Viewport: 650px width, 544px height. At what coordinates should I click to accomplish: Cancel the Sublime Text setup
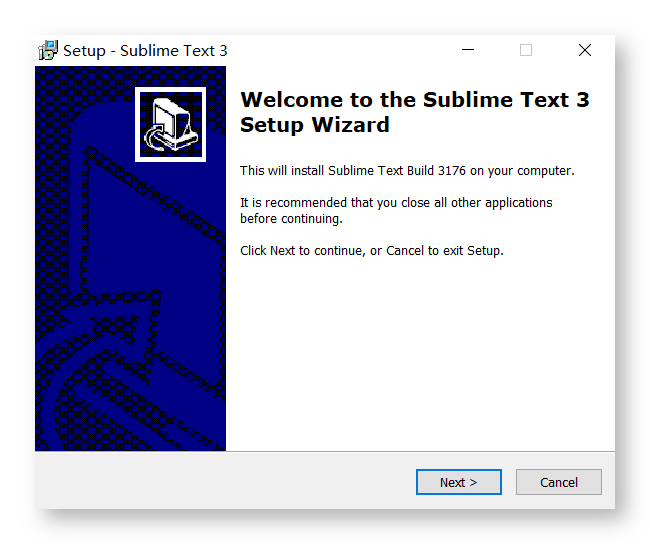(558, 482)
